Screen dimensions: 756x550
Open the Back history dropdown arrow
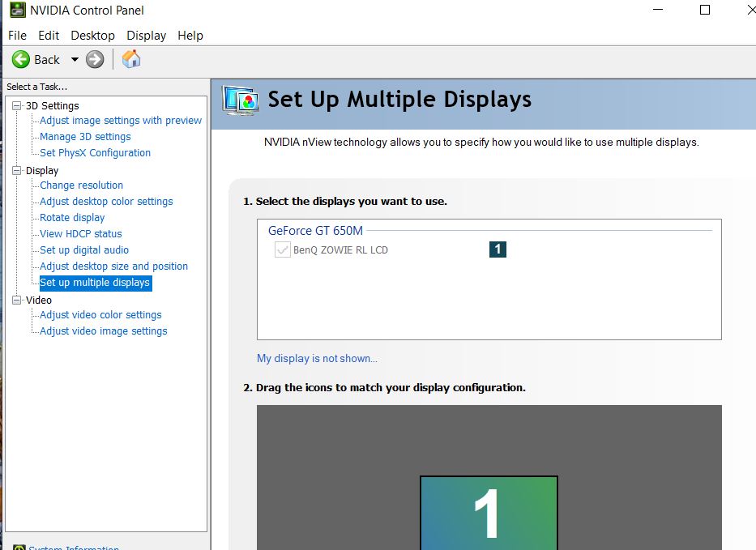tap(75, 60)
